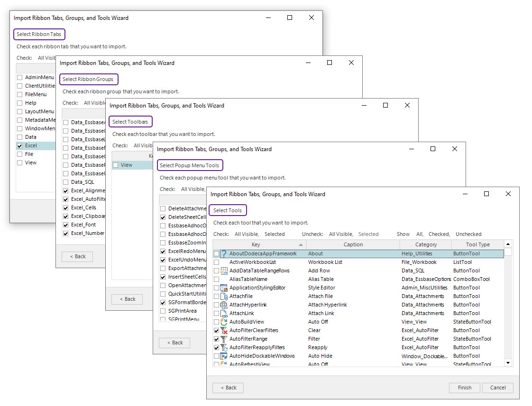532x406 pixels.
Task: Click the Finish button
Action: coord(465,388)
